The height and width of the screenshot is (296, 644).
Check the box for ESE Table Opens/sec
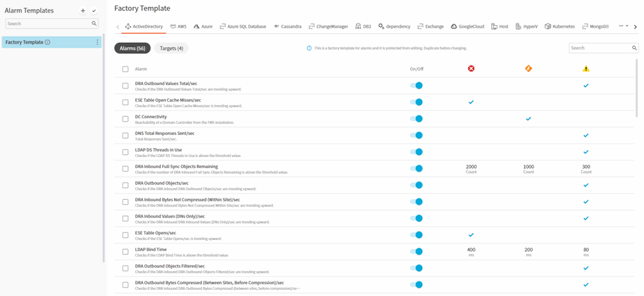125,235
